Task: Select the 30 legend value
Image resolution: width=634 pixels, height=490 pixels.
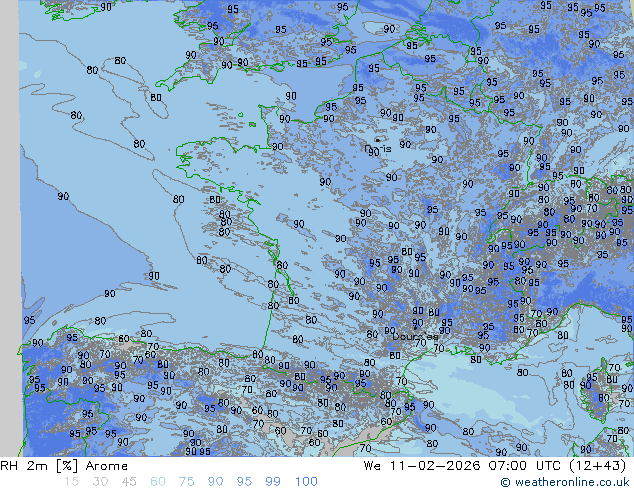Action: (99, 482)
